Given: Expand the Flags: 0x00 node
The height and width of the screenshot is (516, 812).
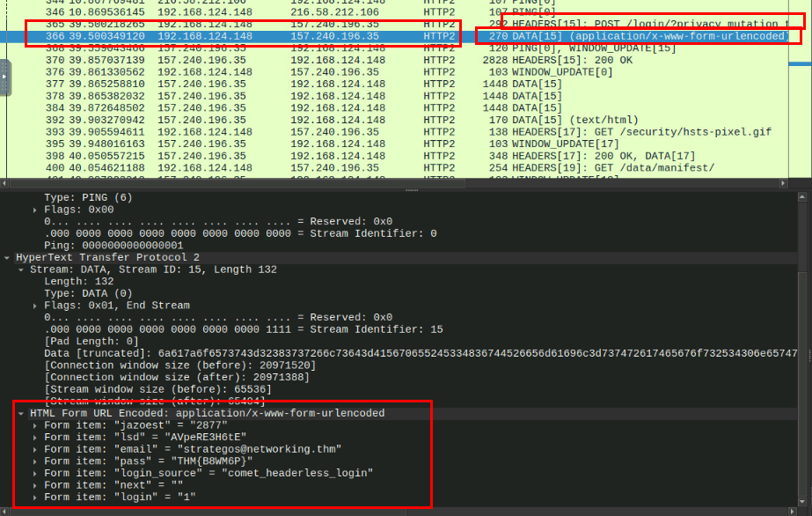Looking at the screenshot, I should 35,210.
